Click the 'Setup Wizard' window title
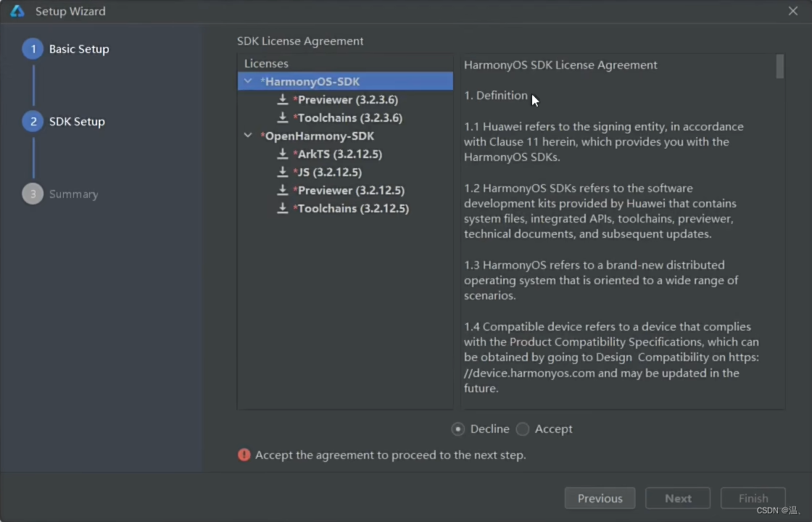The image size is (812, 522). tap(70, 11)
